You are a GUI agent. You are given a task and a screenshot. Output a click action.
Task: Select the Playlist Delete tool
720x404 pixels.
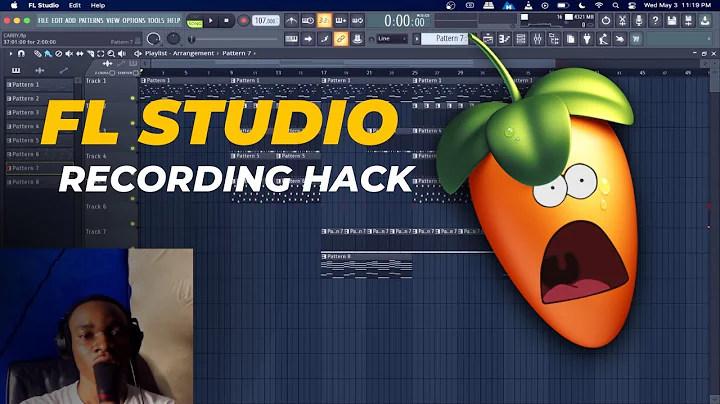click(x=58, y=54)
